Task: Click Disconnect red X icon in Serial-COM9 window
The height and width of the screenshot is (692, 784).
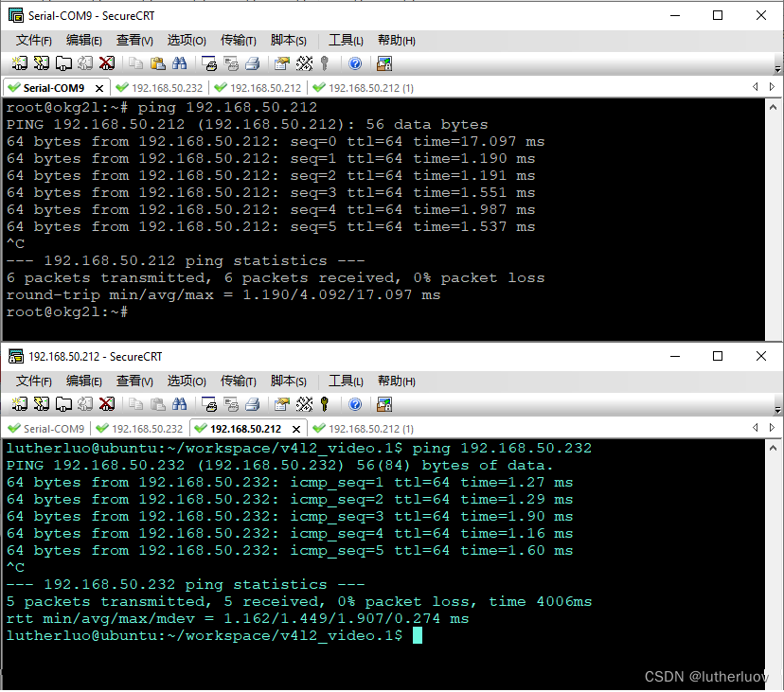Action: tap(106, 63)
